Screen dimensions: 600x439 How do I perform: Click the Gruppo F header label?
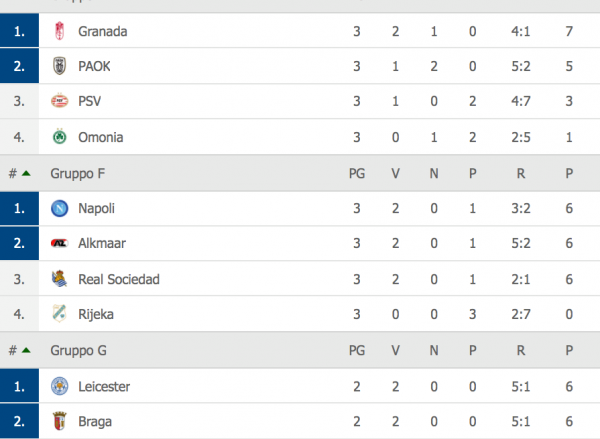click(78, 173)
